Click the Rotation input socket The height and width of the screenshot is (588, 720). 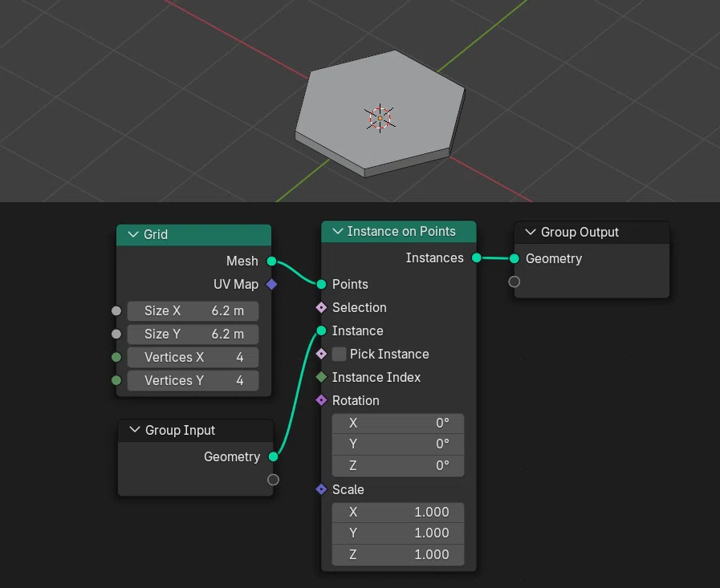click(x=321, y=400)
